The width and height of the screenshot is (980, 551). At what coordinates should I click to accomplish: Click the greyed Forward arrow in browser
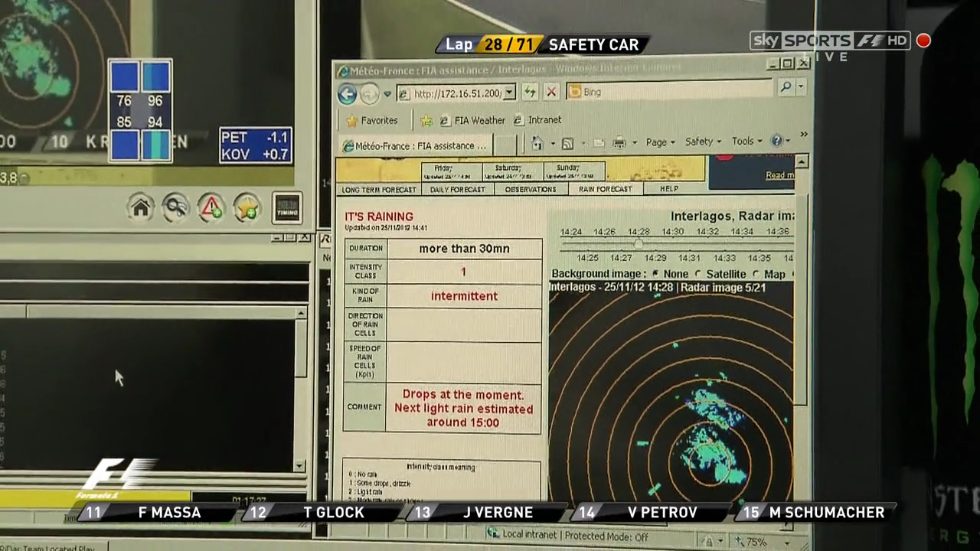pyautogui.click(x=370, y=94)
